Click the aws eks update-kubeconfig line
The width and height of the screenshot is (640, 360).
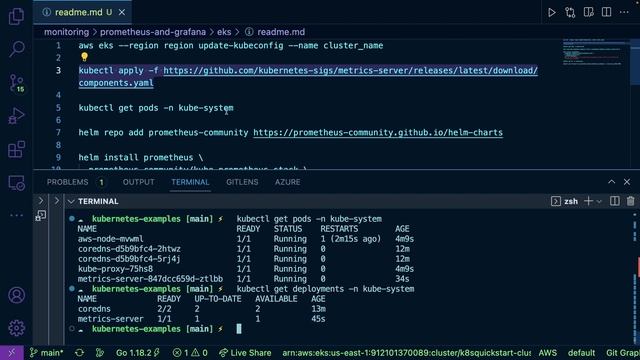pos(231,46)
